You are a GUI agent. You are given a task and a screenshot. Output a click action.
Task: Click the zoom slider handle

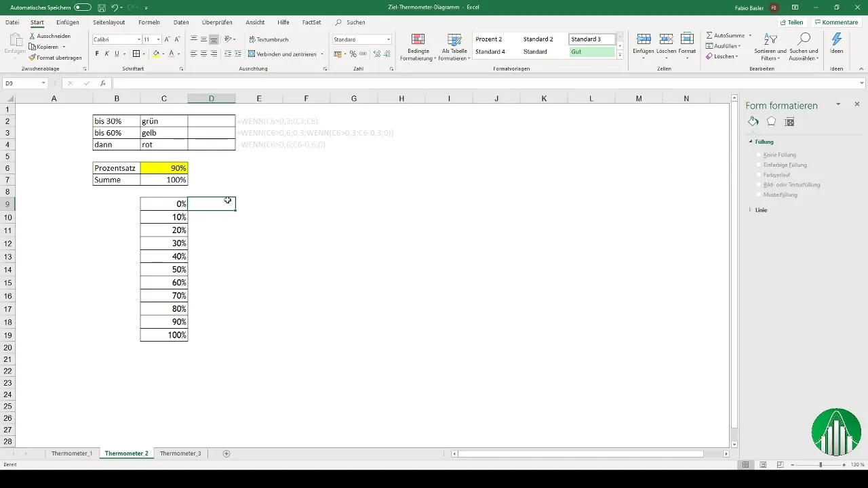[x=821, y=465]
